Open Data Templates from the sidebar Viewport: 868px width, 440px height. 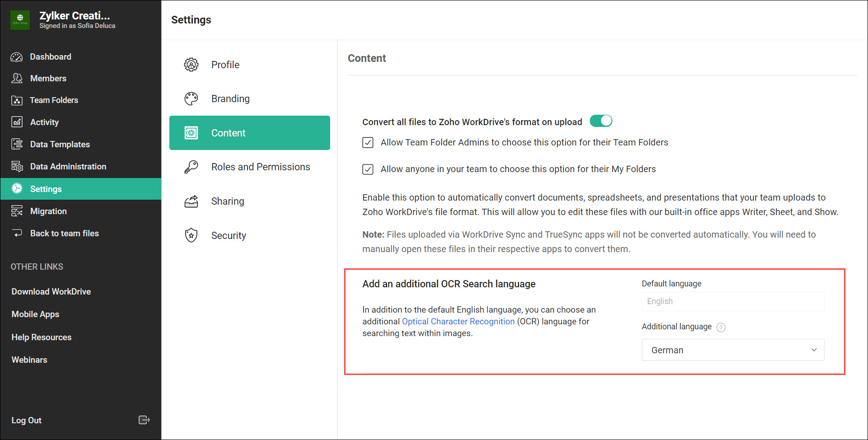point(17,144)
